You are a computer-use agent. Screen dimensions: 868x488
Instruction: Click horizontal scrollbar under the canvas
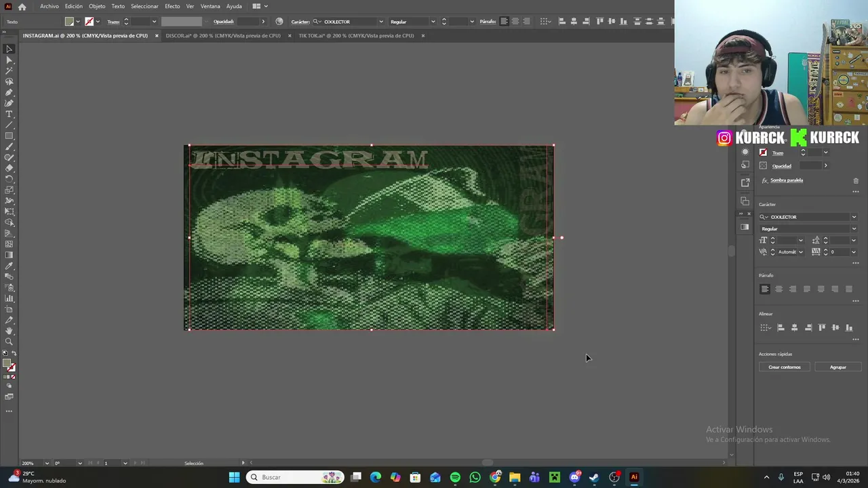487,463
